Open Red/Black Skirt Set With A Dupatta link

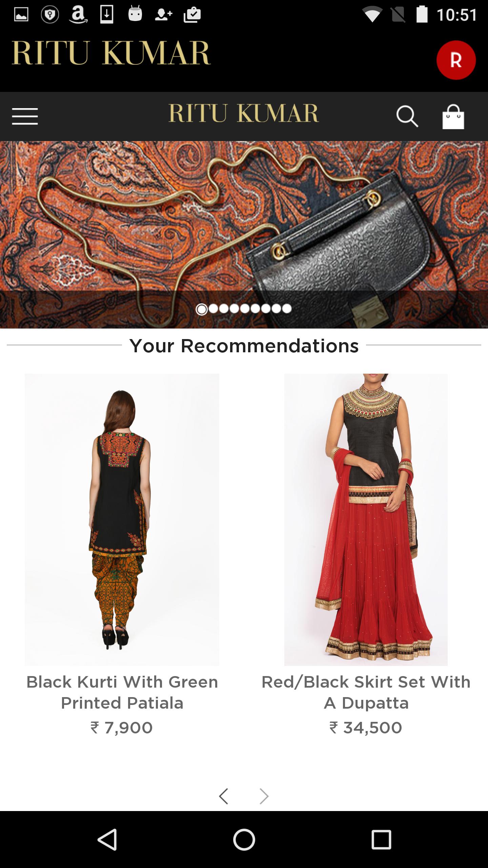(366, 692)
